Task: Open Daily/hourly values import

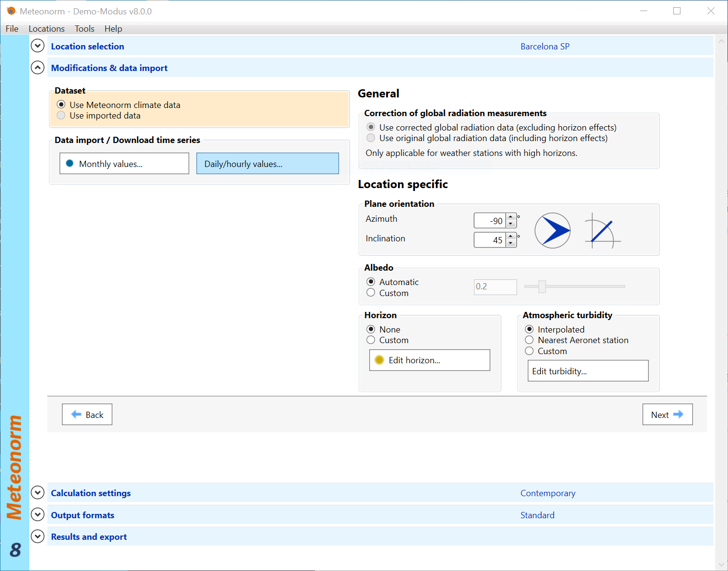Action: (267, 164)
